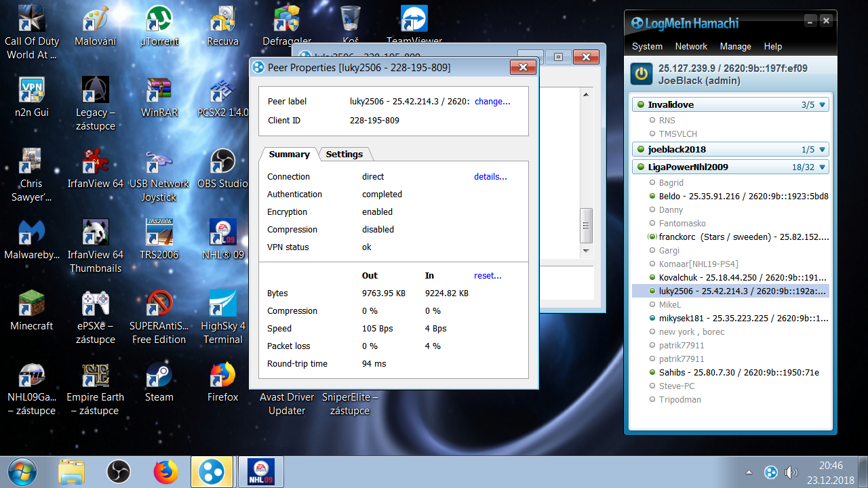868x488 pixels.
Task: Select peer TMSVLCH in the list
Action: [677, 134]
